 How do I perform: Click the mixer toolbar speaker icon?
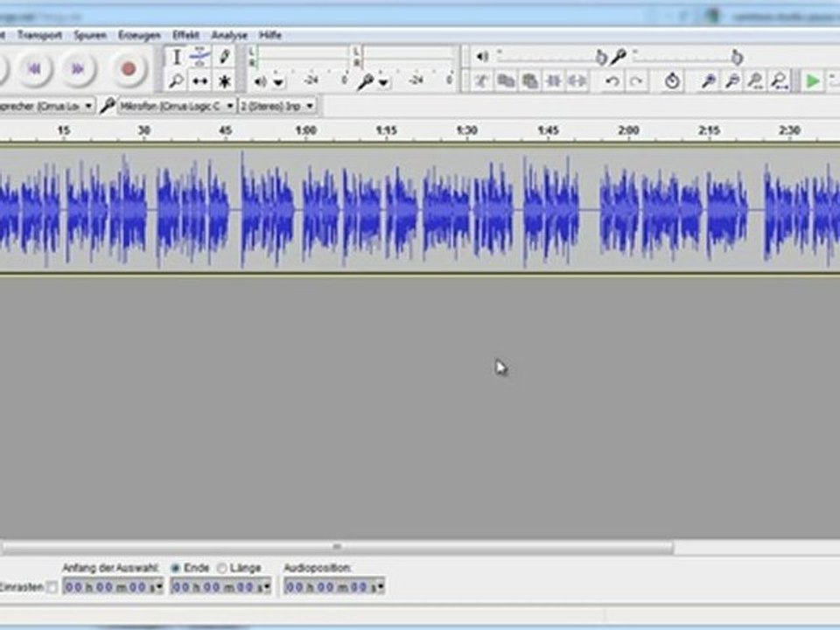(482, 56)
